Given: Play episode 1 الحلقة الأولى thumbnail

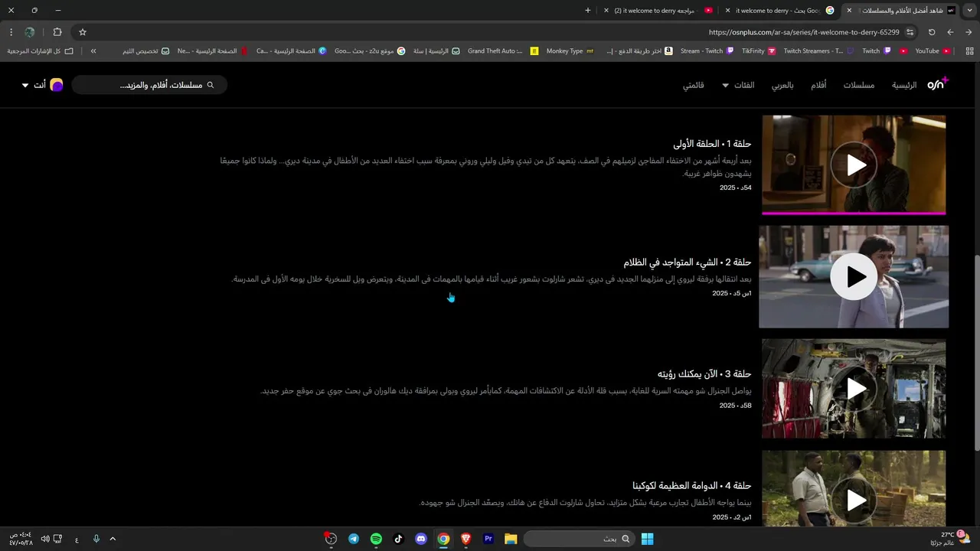Looking at the screenshot, I should pyautogui.click(x=854, y=165).
